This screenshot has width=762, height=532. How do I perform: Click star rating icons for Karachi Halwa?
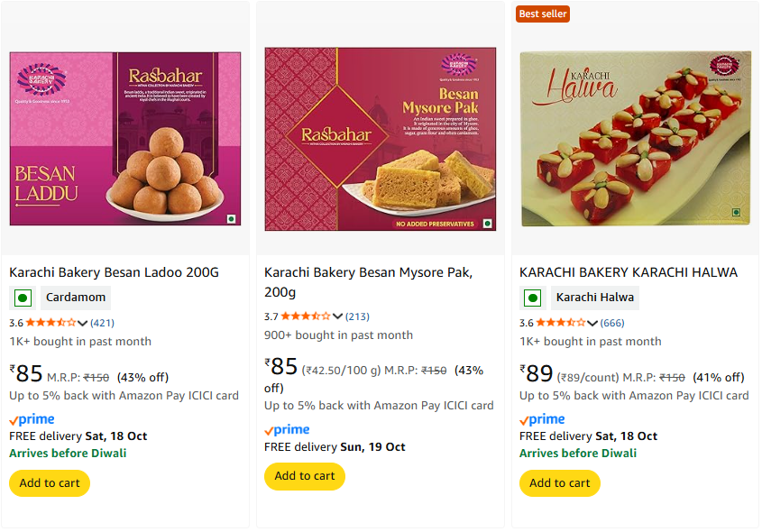tap(561, 323)
